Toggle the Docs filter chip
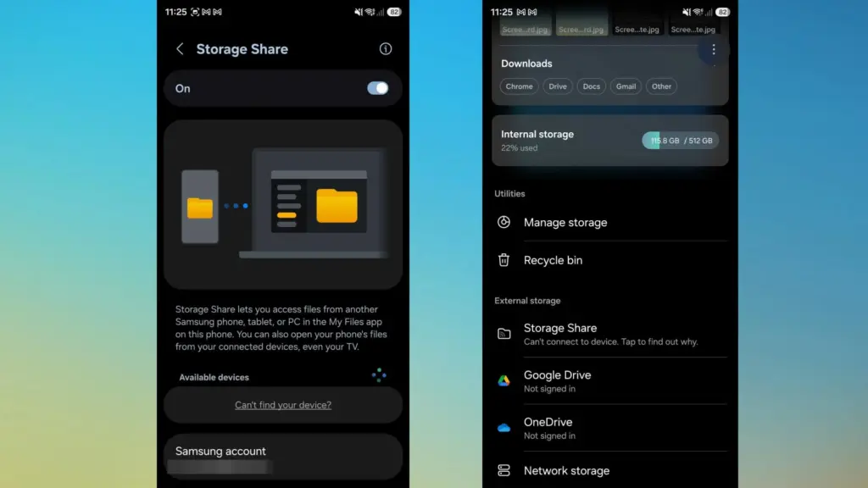Screen dimensions: 868x488 click(x=591, y=86)
